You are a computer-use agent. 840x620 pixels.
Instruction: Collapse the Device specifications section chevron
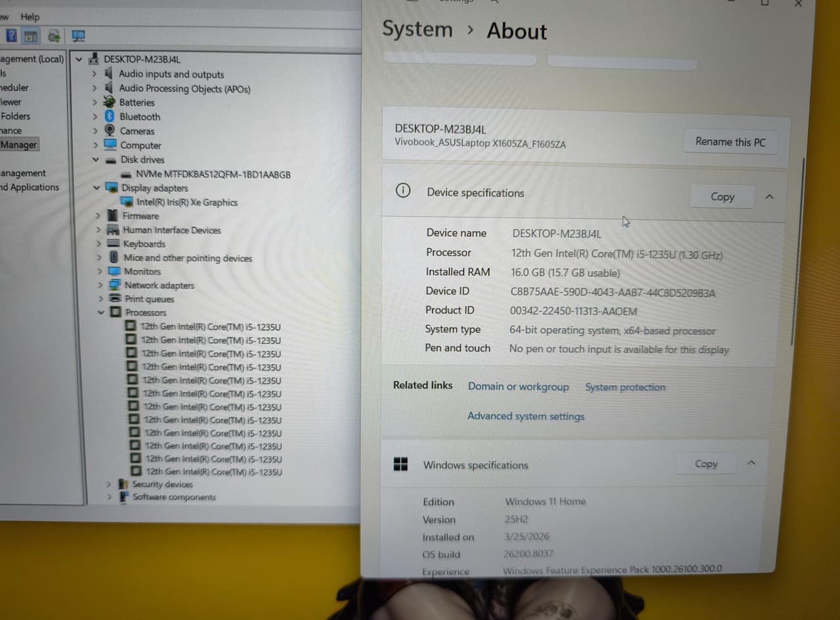coord(769,197)
